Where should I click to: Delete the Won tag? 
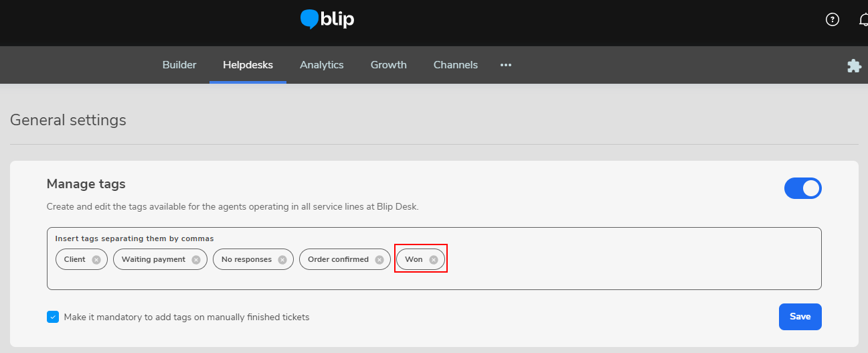434,260
